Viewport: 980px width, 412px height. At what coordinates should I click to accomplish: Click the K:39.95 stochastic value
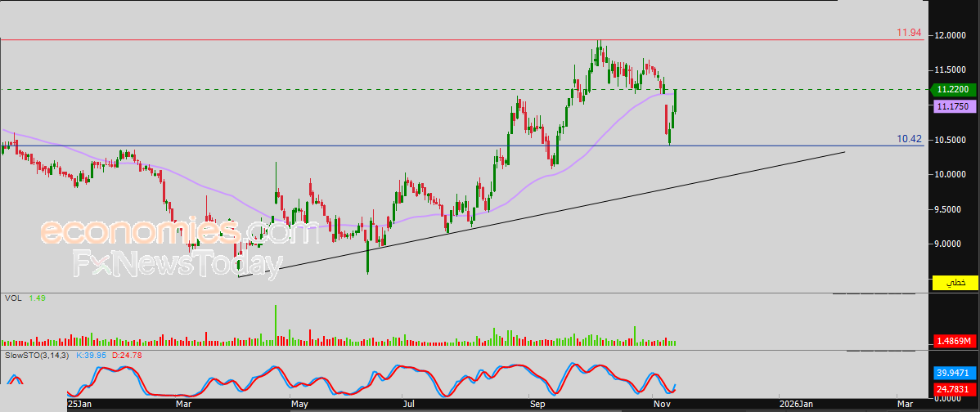coord(92,356)
